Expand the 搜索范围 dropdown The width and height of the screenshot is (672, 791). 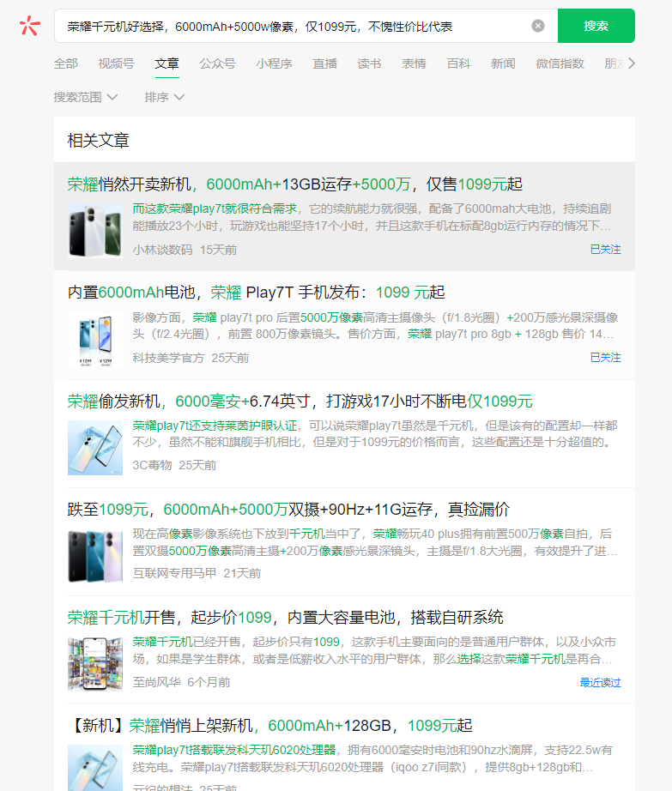(x=85, y=97)
